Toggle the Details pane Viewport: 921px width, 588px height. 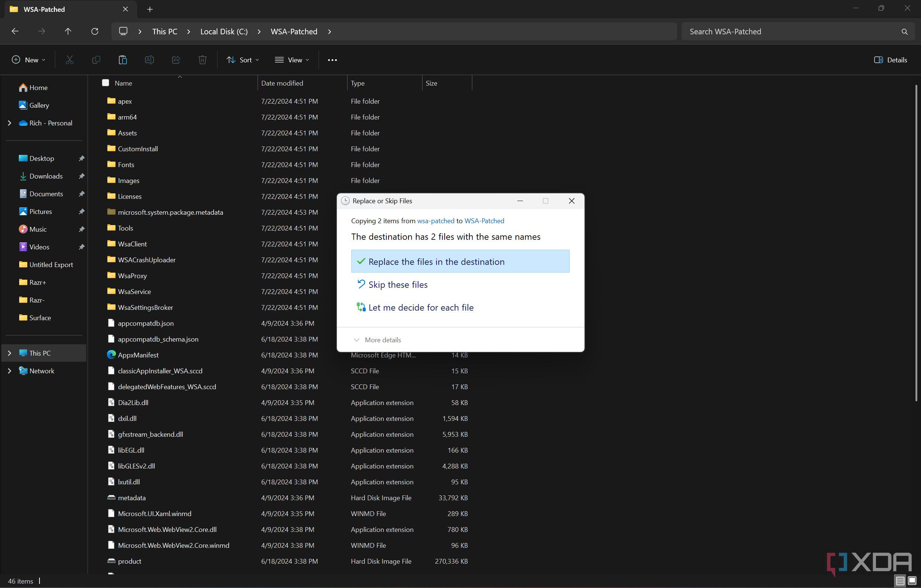(x=890, y=60)
